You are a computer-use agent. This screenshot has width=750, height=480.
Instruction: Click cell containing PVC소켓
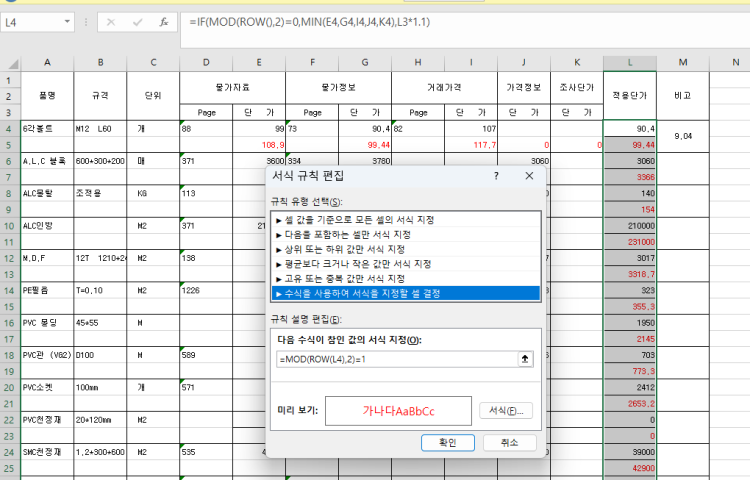(47, 387)
